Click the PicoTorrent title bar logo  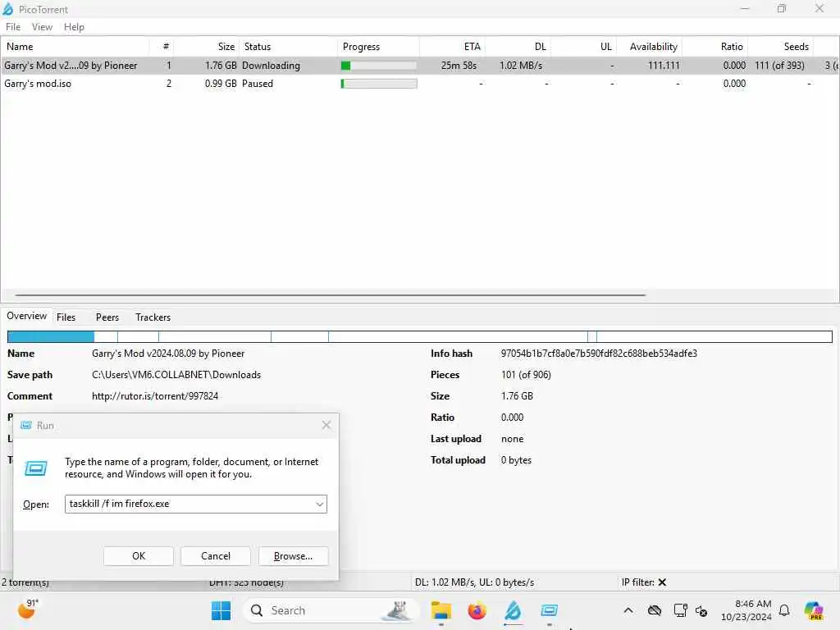8,8
